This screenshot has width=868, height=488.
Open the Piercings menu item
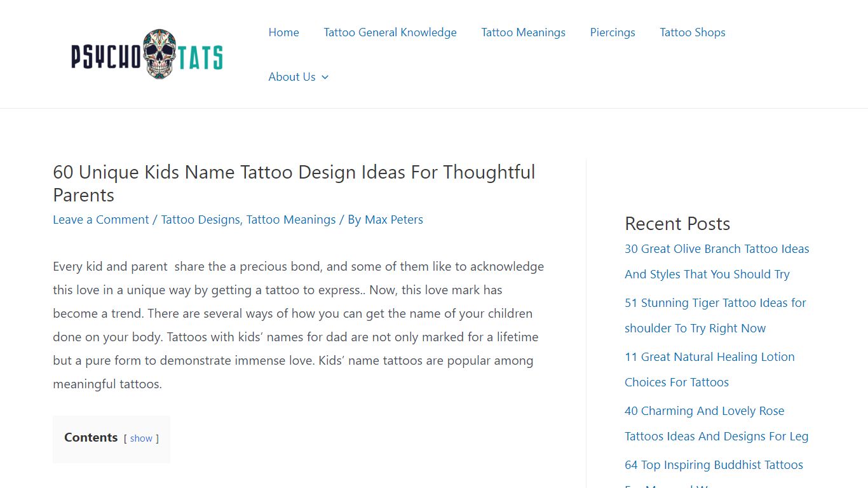(x=613, y=32)
